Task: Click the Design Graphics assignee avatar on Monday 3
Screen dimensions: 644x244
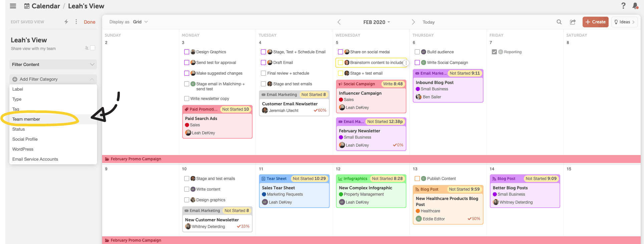Action: coord(193,52)
